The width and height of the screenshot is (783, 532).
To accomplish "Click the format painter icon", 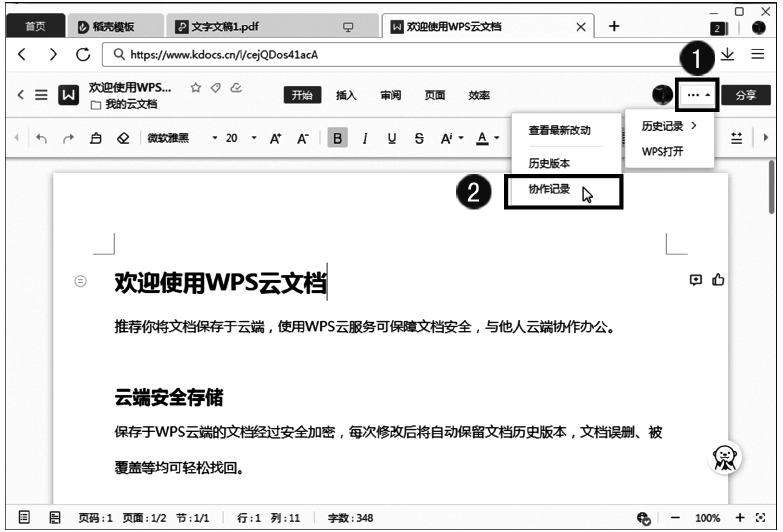I will pyautogui.click(x=95, y=138).
